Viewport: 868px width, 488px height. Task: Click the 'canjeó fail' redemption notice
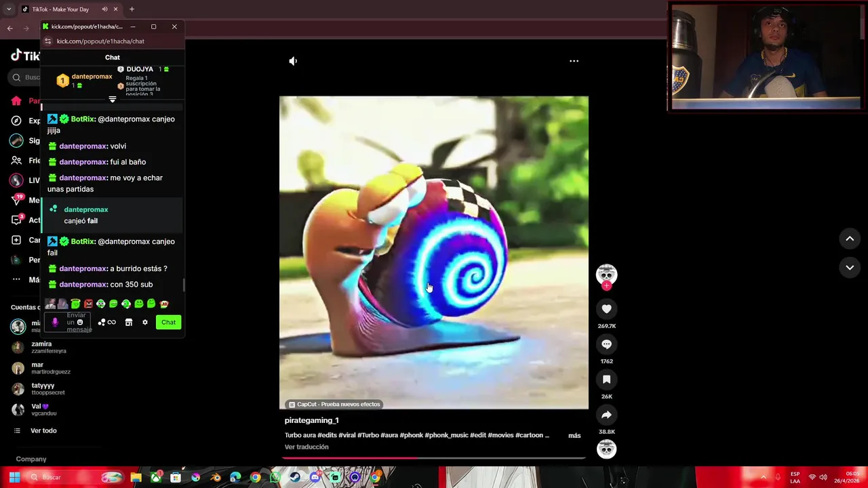click(x=113, y=215)
